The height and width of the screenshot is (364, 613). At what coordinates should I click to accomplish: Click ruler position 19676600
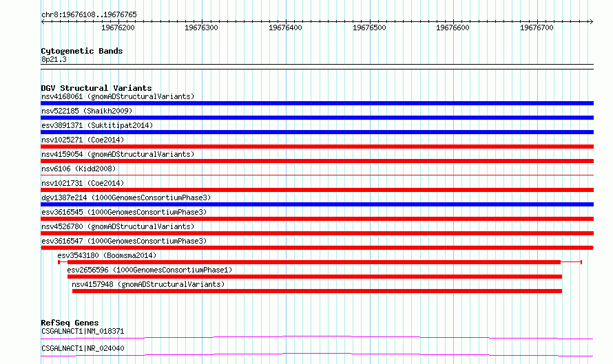pyautogui.click(x=453, y=28)
